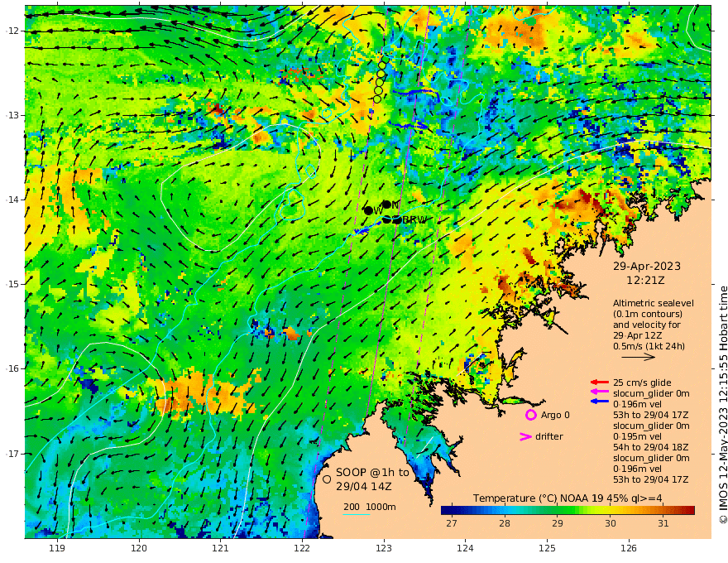Screen dimensions: 728x563
Task: Click the '29-Apr-2023' date label
Action: point(647,267)
